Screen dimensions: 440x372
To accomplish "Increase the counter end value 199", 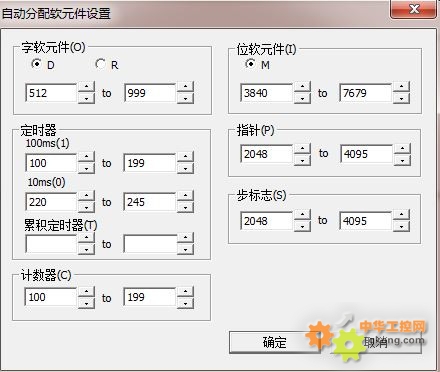I will tap(185, 291).
